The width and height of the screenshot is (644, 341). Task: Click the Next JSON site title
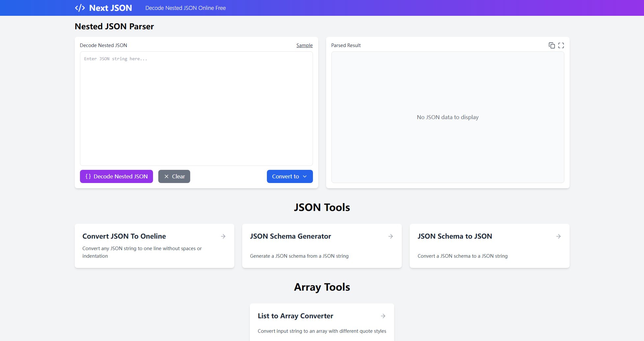point(111,8)
